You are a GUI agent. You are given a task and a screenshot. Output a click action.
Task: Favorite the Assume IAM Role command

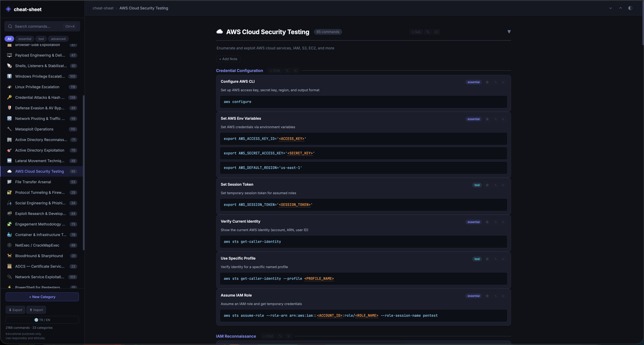pos(487,296)
